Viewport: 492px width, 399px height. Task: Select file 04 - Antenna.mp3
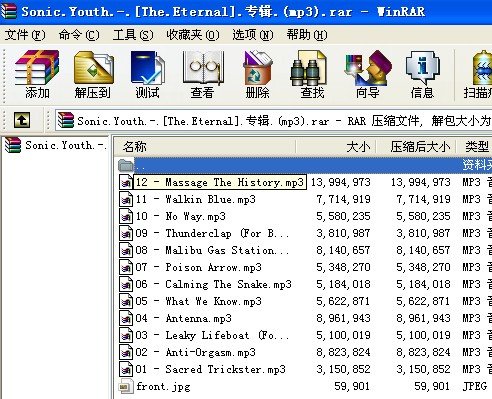[183, 318]
